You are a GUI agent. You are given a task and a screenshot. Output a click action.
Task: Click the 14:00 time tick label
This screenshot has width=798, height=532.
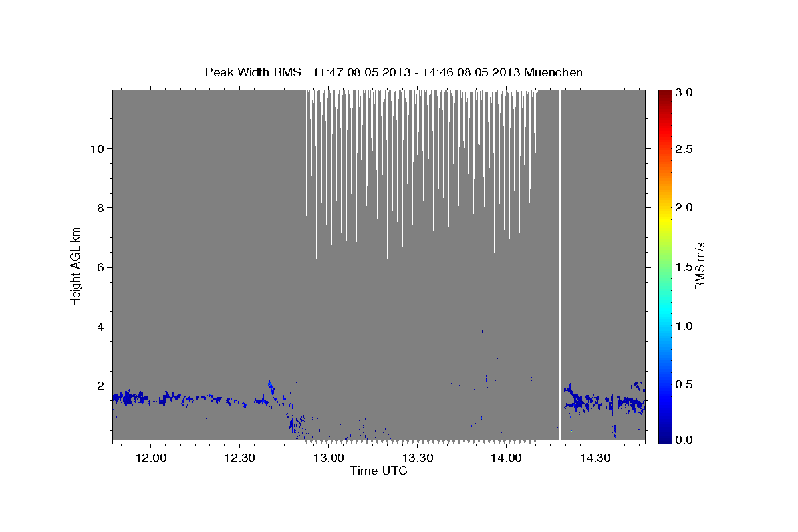click(506, 458)
